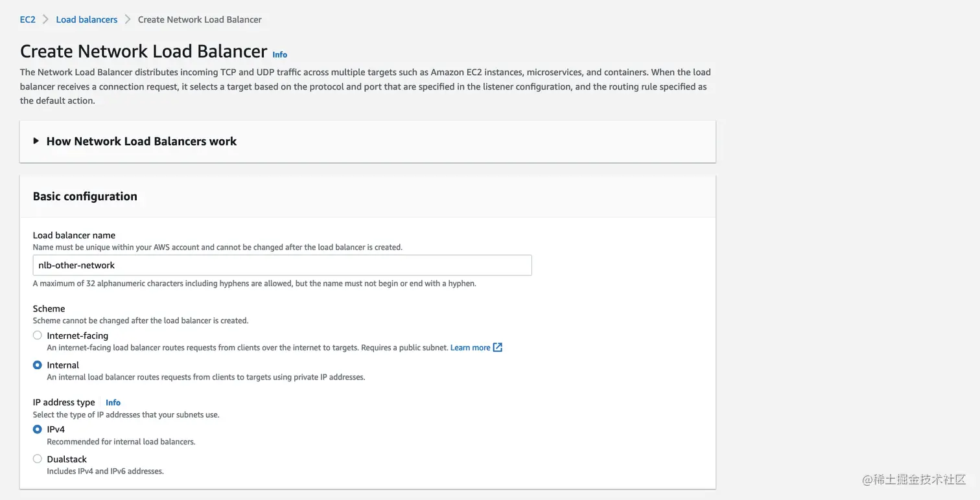Expand How Network Load Balancers work section

click(141, 141)
